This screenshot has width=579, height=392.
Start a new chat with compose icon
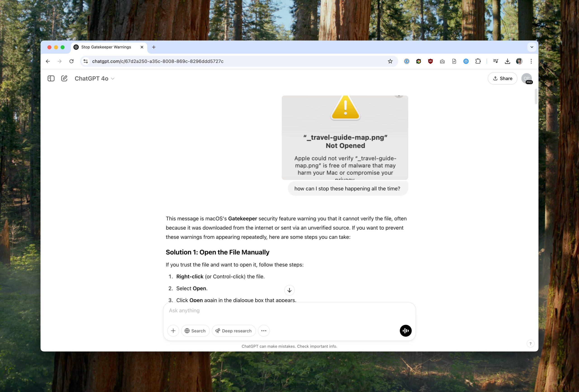click(x=64, y=78)
